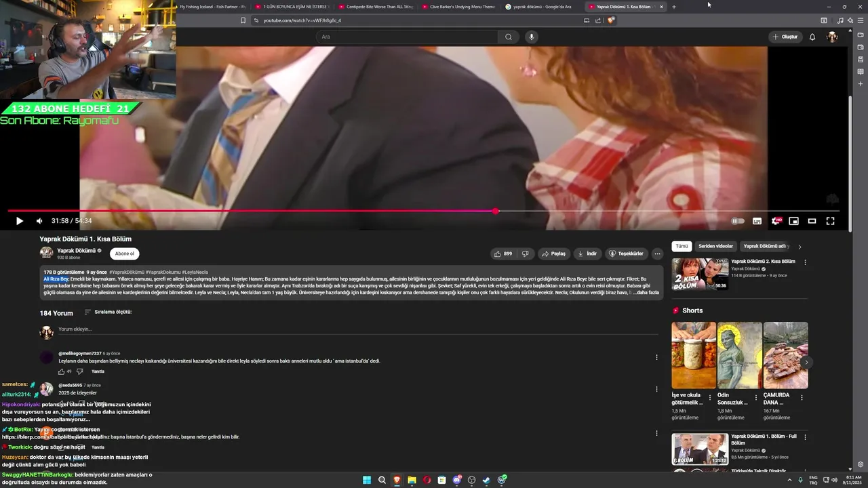Open the browser hamburger main menu
The image size is (868, 488).
[860, 20]
